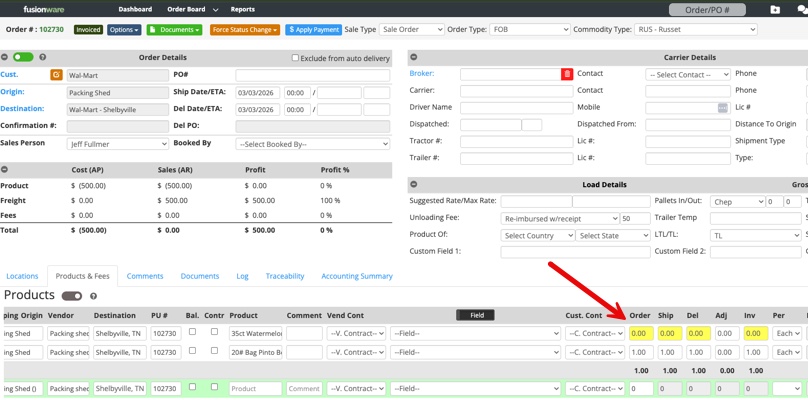Screen dimensions: 808x400
Task: Collapse the Order Details section
Action: 6,57
